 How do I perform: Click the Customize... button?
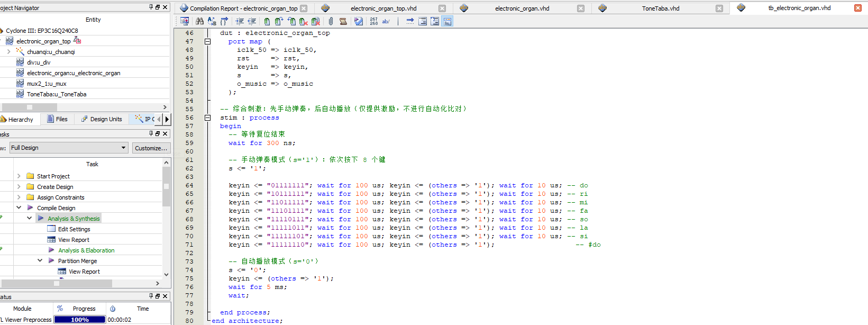[x=151, y=148]
